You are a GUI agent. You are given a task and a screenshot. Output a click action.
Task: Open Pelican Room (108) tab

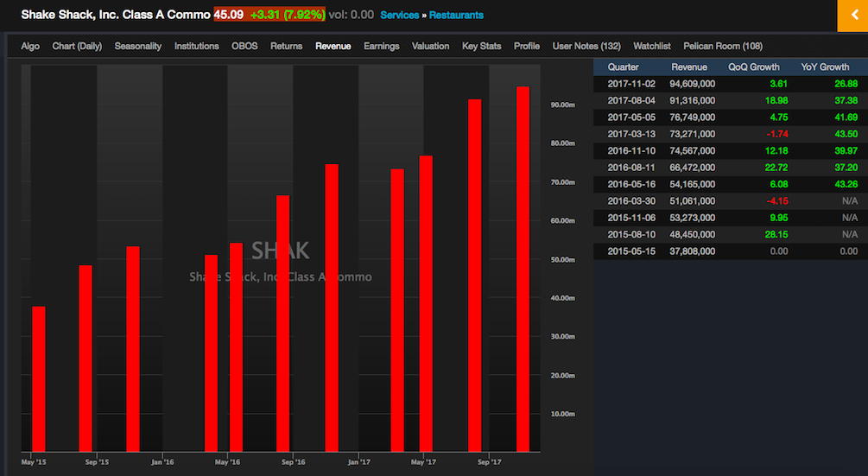722,46
